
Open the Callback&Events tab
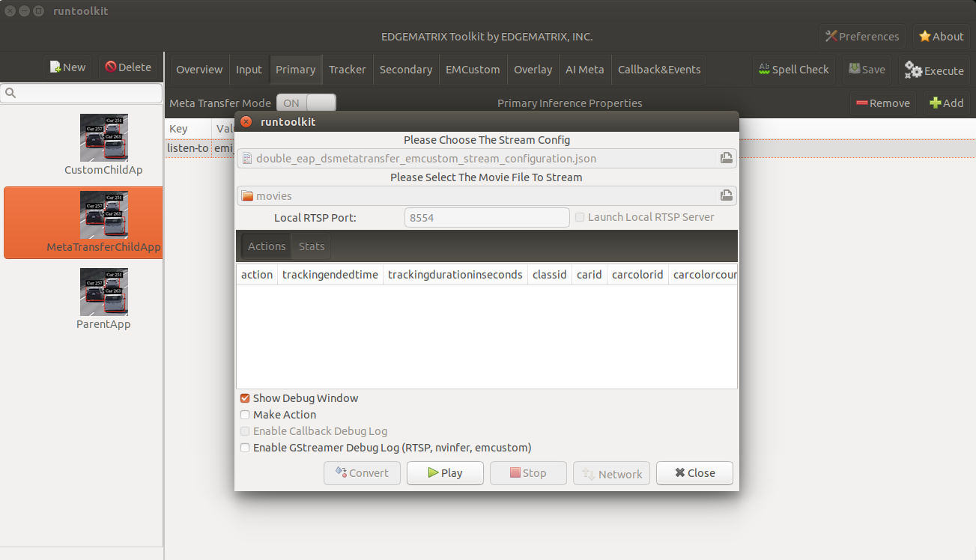tap(659, 70)
